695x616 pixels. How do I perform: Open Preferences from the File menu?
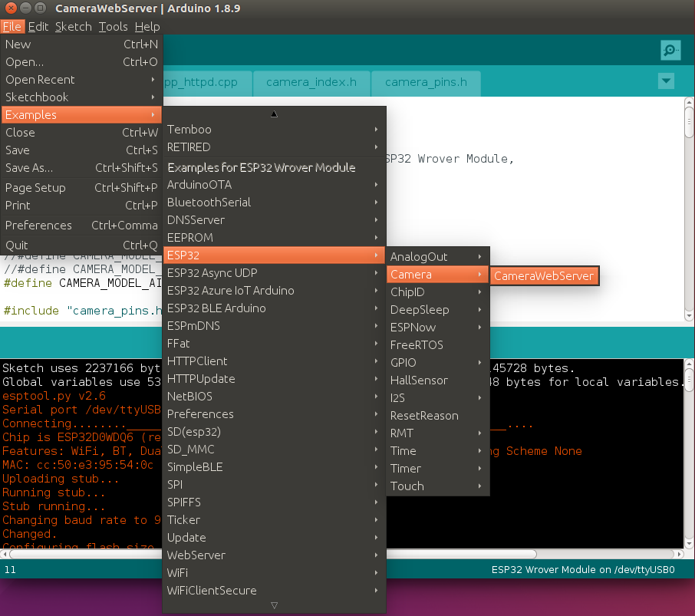38,225
